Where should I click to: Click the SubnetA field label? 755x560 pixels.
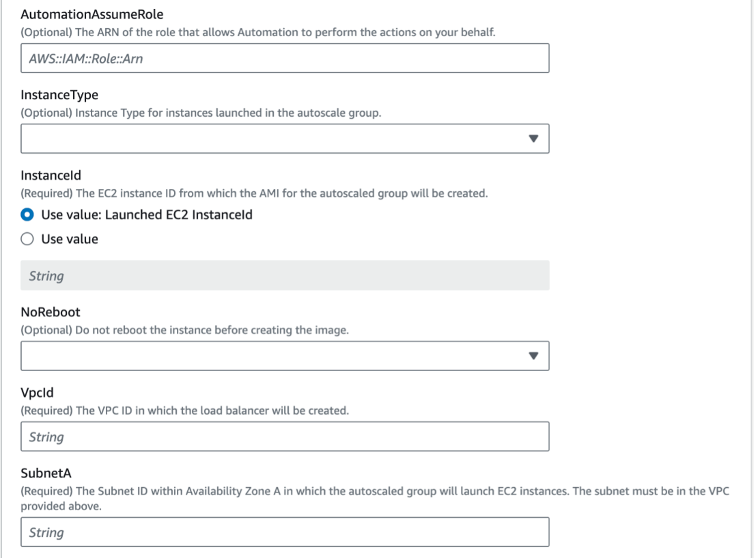42,473
